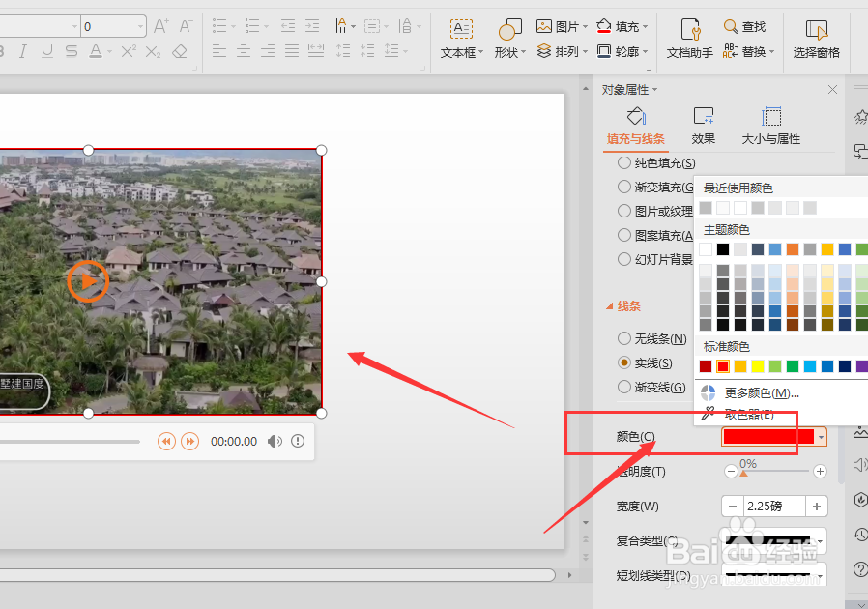Expand the 排列 arrange dropdown

(585, 52)
